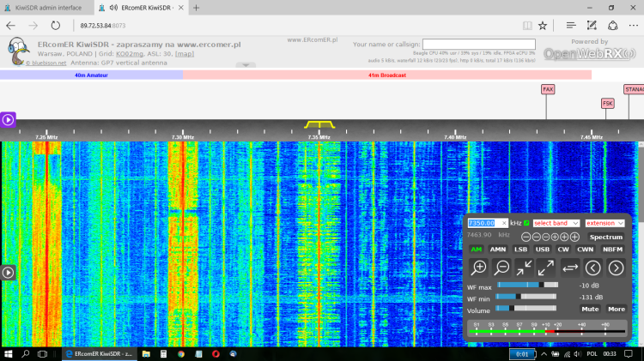The height and width of the screenshot is (361, 644).
Task: Click the page right arrow circle icon
Action: point(617,268)
